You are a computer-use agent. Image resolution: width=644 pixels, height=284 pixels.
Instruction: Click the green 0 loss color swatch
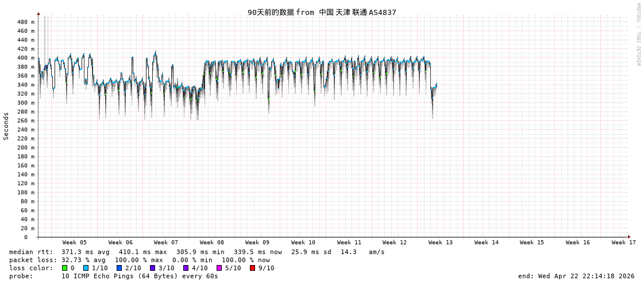[65, 268]
